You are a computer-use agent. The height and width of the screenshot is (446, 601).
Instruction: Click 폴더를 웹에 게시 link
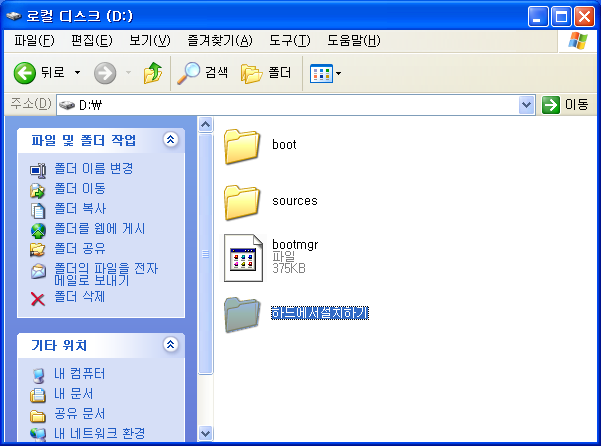pyautogui.click(x=100, y=229)
